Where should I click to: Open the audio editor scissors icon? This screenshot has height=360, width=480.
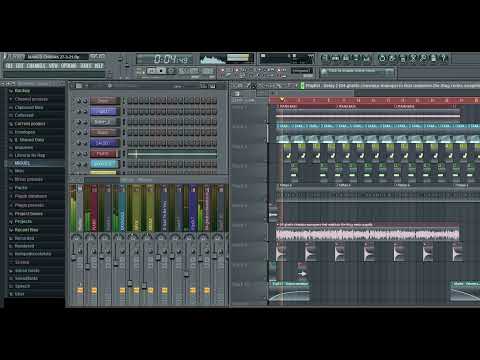[x=413, y=59]
